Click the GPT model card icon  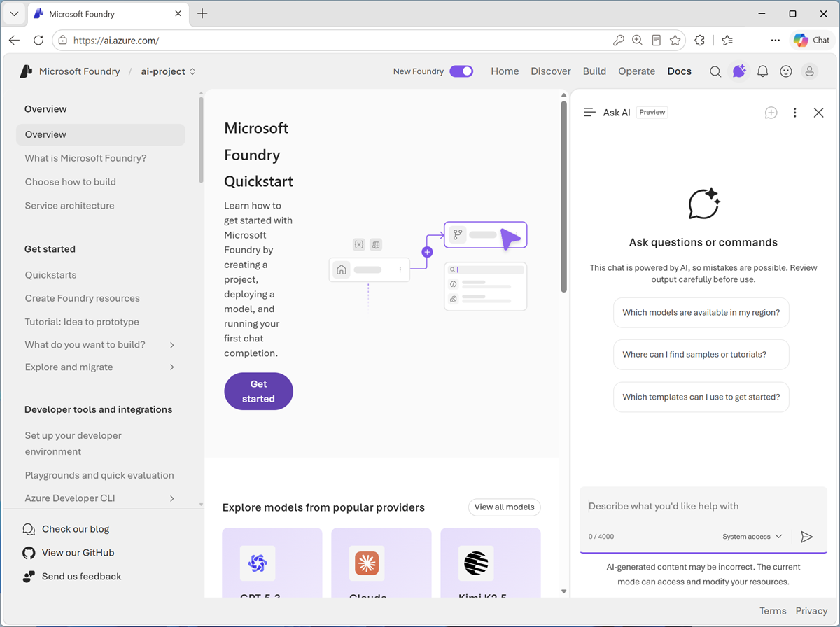click(258, 563)
